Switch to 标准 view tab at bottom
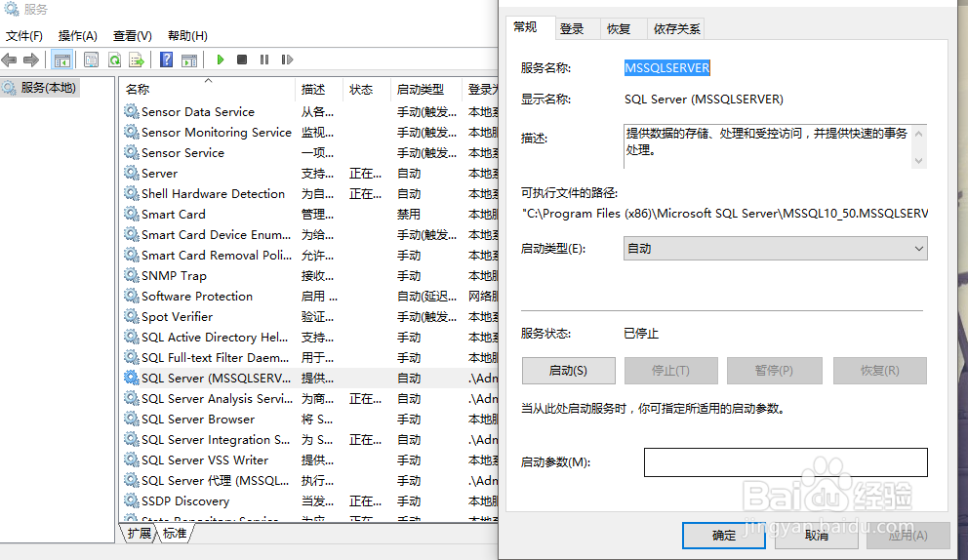 tap(175, 533)
